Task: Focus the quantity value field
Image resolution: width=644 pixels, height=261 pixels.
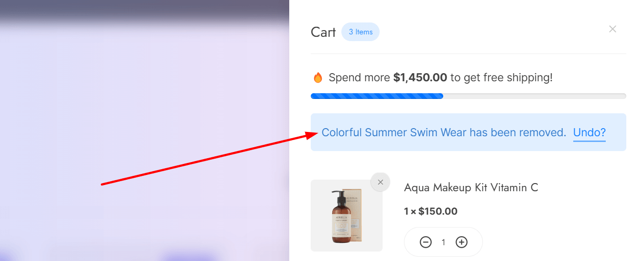Action: (443, 242)
